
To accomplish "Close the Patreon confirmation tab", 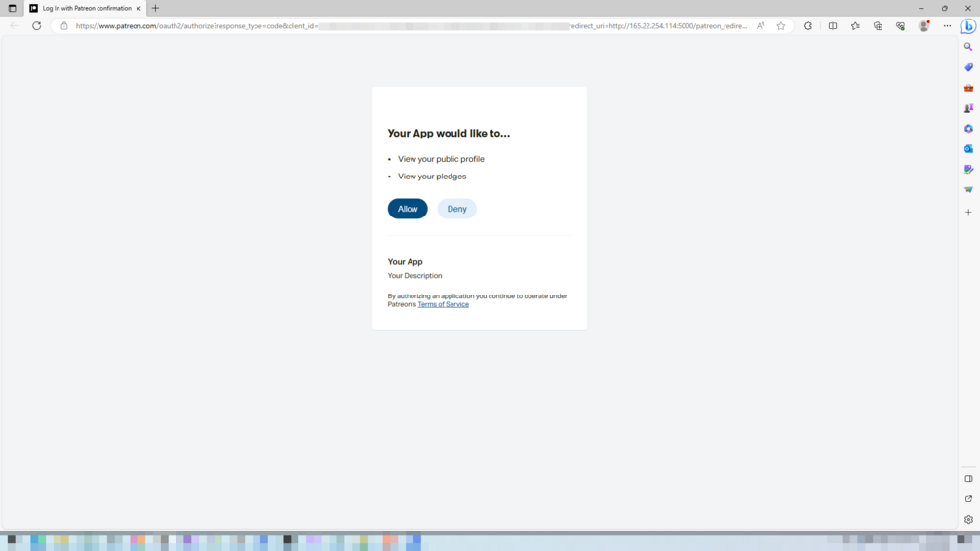I will pos(138,8).
